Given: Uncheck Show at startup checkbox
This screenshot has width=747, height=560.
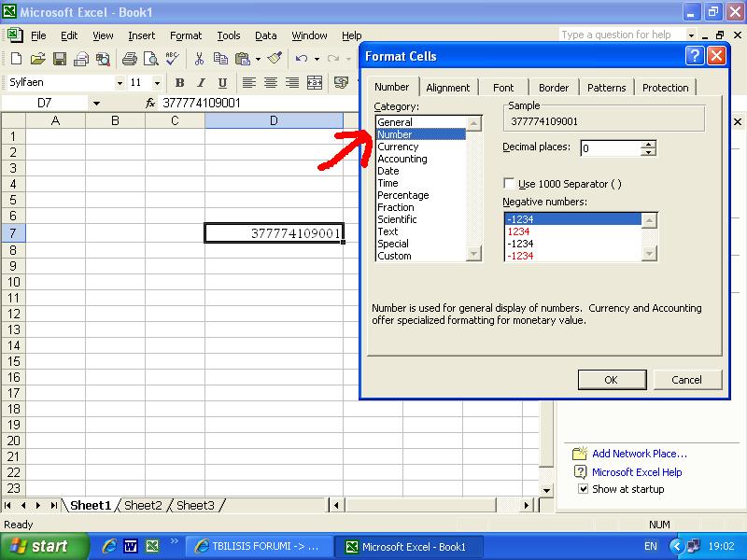Looking at the screenshot, I should point(583,488).
